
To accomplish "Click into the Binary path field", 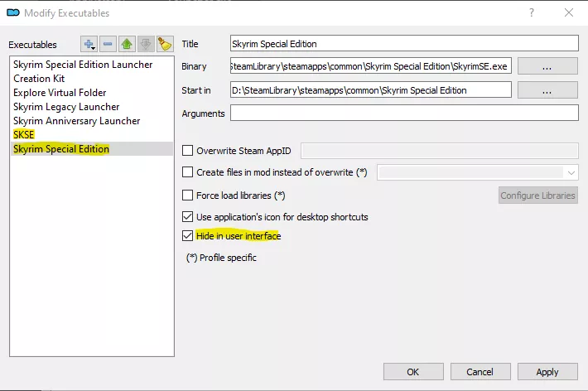I will [371, 66].
